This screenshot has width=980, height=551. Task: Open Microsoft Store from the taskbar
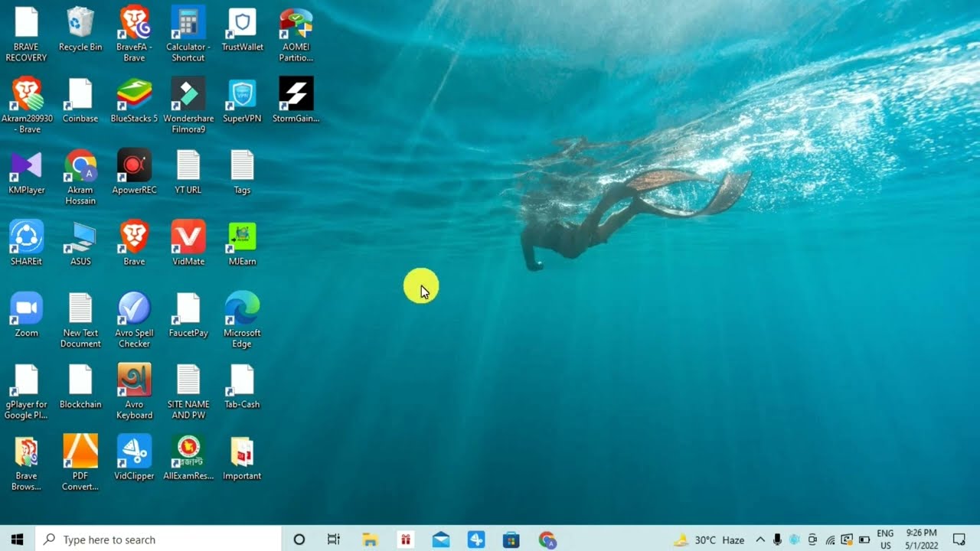[511, 540]
